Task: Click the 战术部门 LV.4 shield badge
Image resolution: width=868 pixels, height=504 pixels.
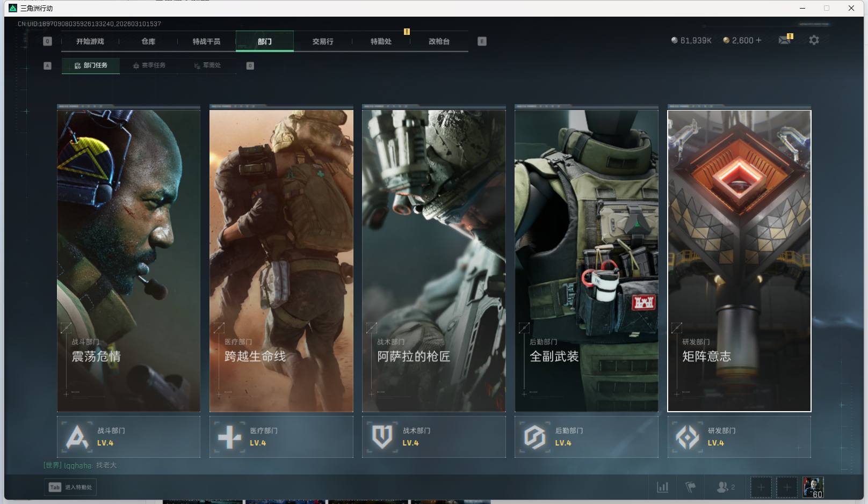Action: (x=433, y=437)
